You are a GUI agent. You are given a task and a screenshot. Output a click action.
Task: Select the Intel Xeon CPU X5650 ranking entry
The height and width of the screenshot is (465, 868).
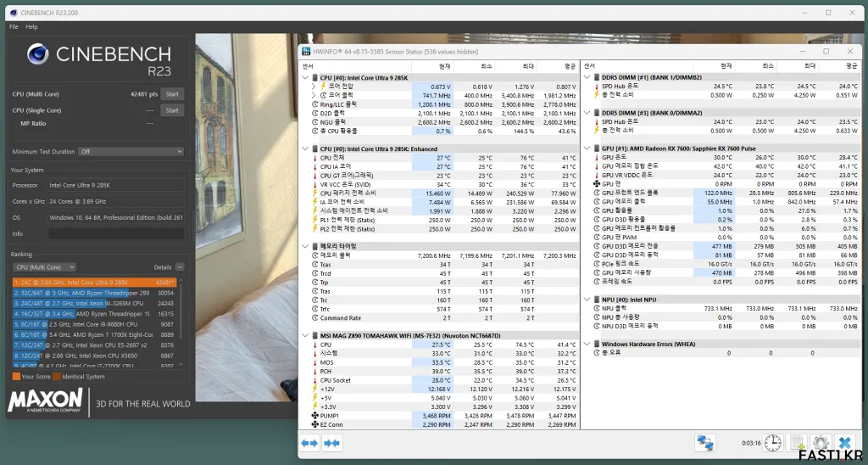tap(94, 356)
